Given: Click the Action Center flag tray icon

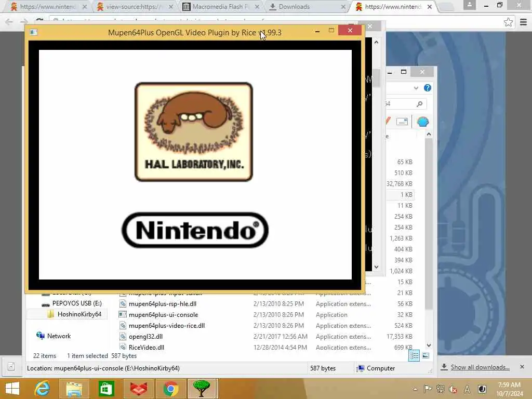Looking at the screenshot, I should [428, 389].
